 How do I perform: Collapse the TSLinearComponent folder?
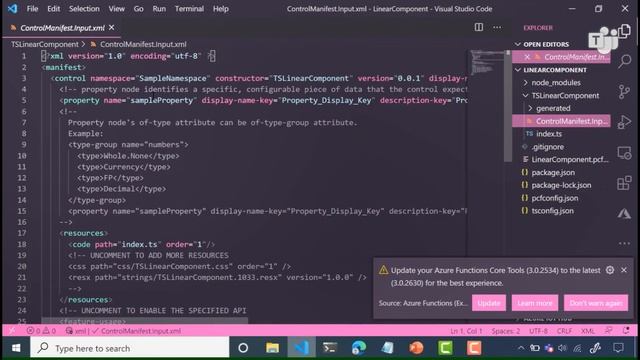coord(526,96)
